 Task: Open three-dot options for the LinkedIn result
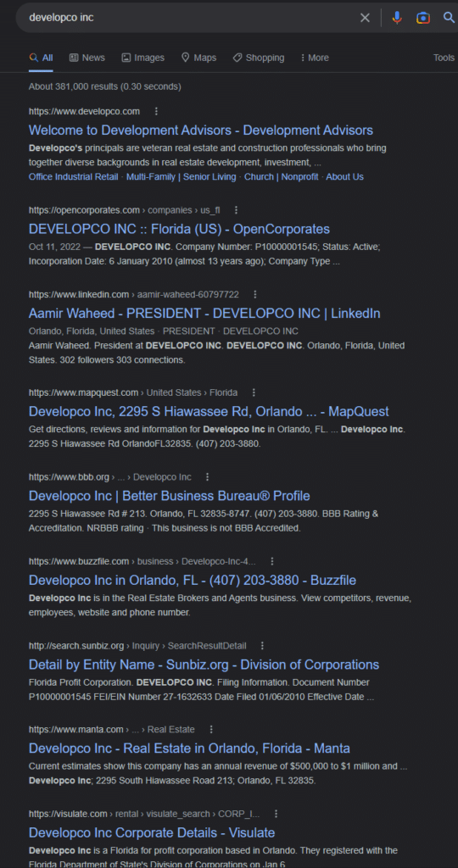point(254,294)
